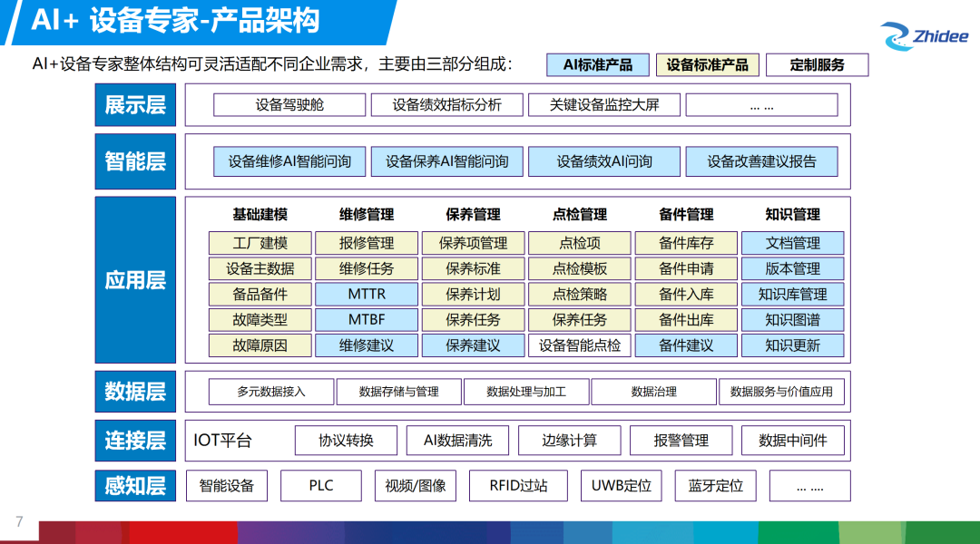Image resolution: width=980 pixels, height=544 pixels.
Task: Click the MTBF box
Action: [367, 320]
